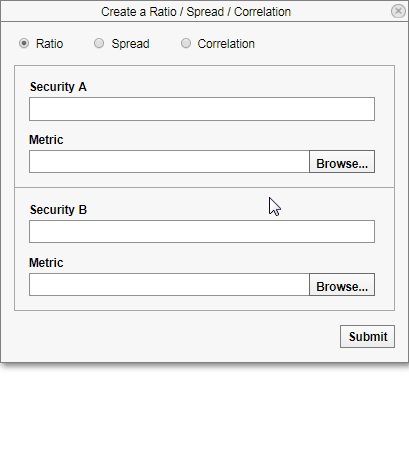This screenshot has width=409, height=469.
Task: Focus the Metric field under Security B
Action: tap(169, 285)
